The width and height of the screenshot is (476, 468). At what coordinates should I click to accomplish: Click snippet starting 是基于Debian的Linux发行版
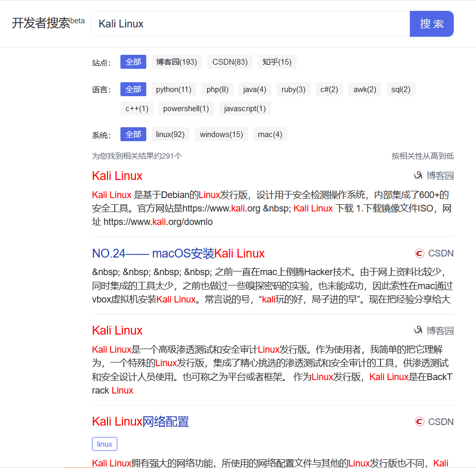click(272, 208)
